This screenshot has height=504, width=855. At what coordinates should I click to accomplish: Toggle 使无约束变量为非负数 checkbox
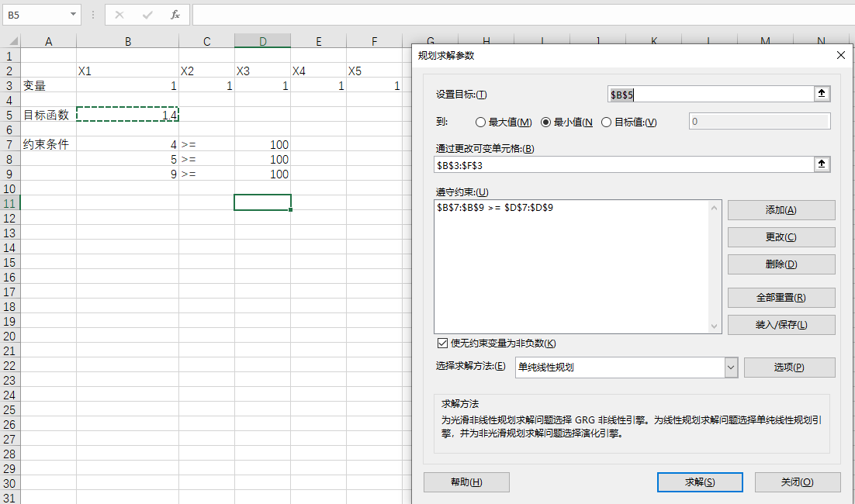pos(443,343)
